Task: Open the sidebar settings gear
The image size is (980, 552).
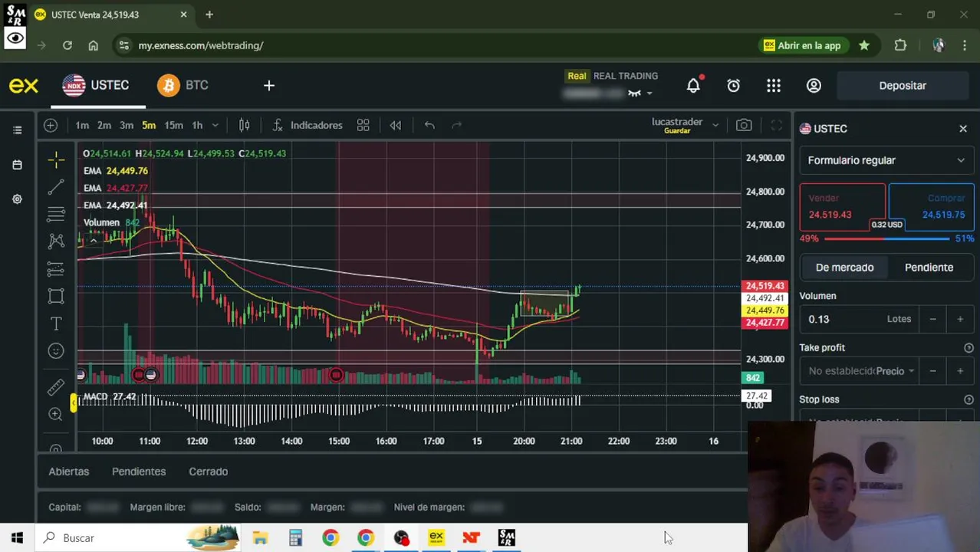Action: click(17, 199)
